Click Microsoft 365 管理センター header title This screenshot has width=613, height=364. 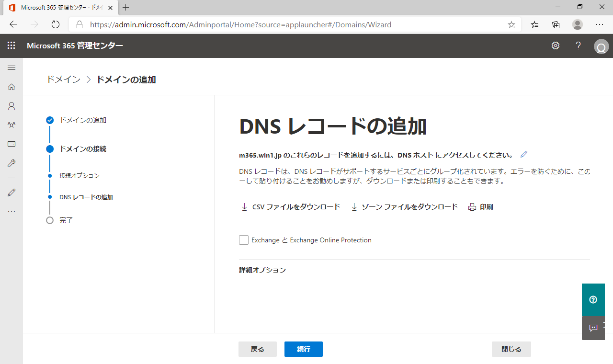tap(75, 45)
